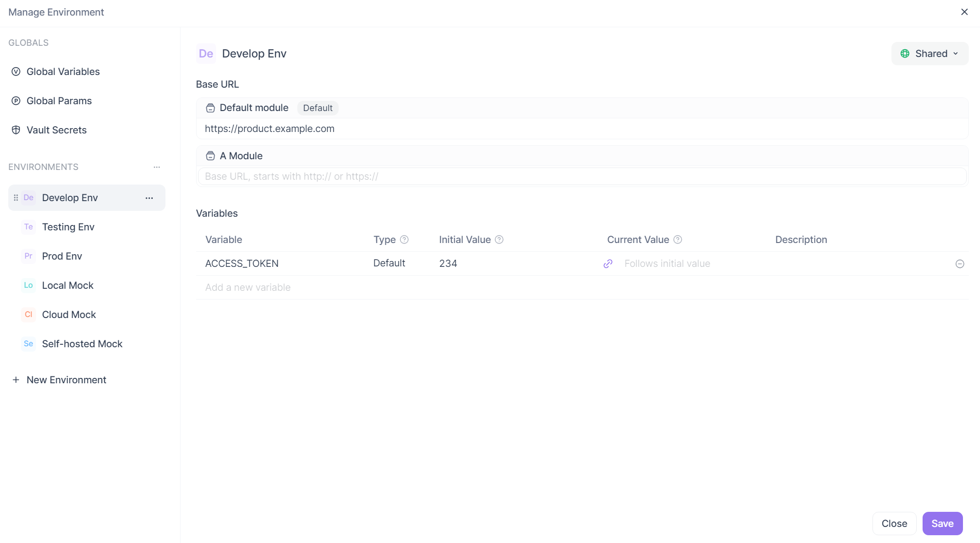Click the drag handle on Develop Env

pos(16,197)
